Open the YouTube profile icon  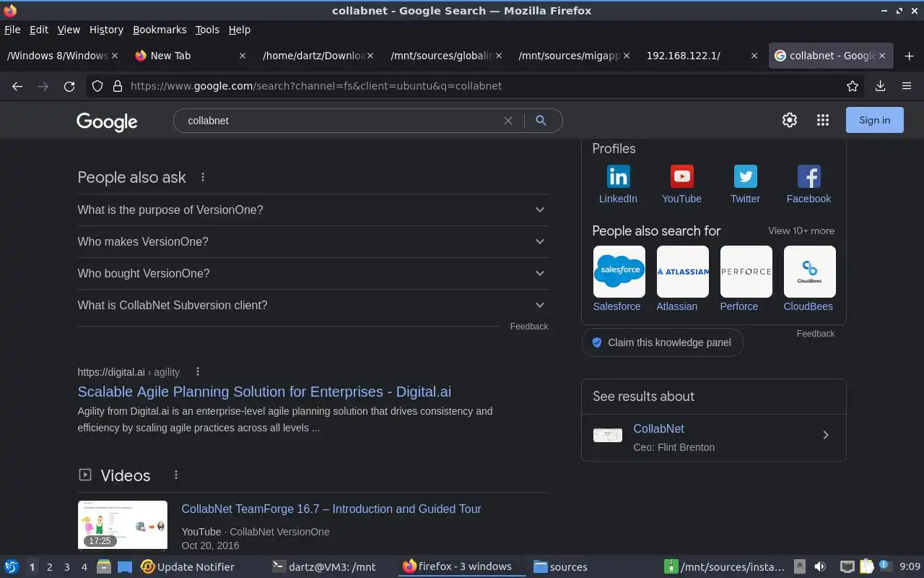tap(681, 176)
